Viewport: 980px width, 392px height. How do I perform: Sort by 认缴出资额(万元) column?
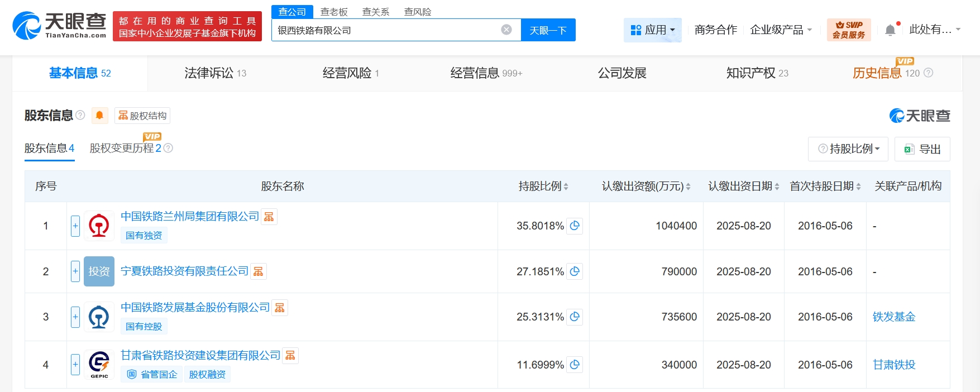click(688, 187)
